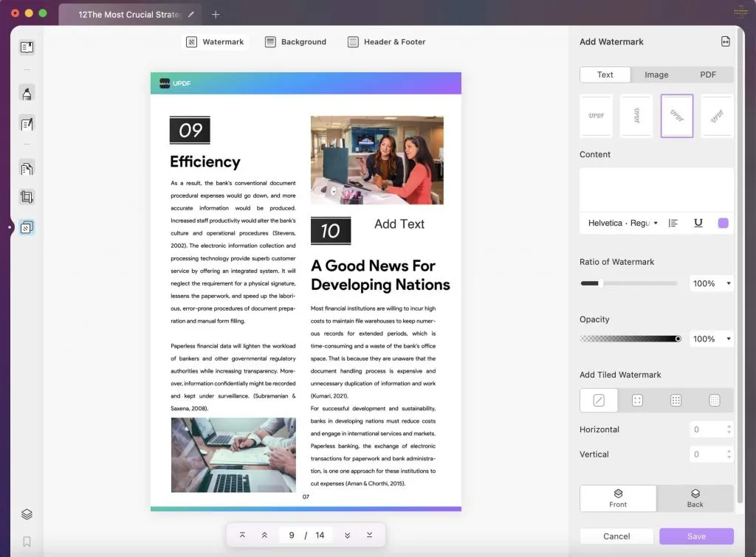Click the current page number field

pos(291,536)
